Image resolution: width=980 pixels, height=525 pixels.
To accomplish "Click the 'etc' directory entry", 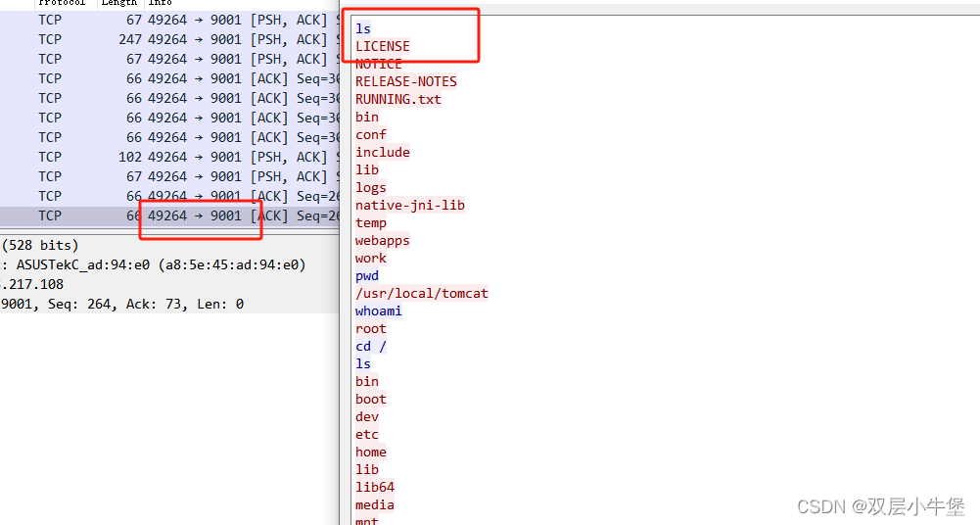I will [x=367, y=434].
